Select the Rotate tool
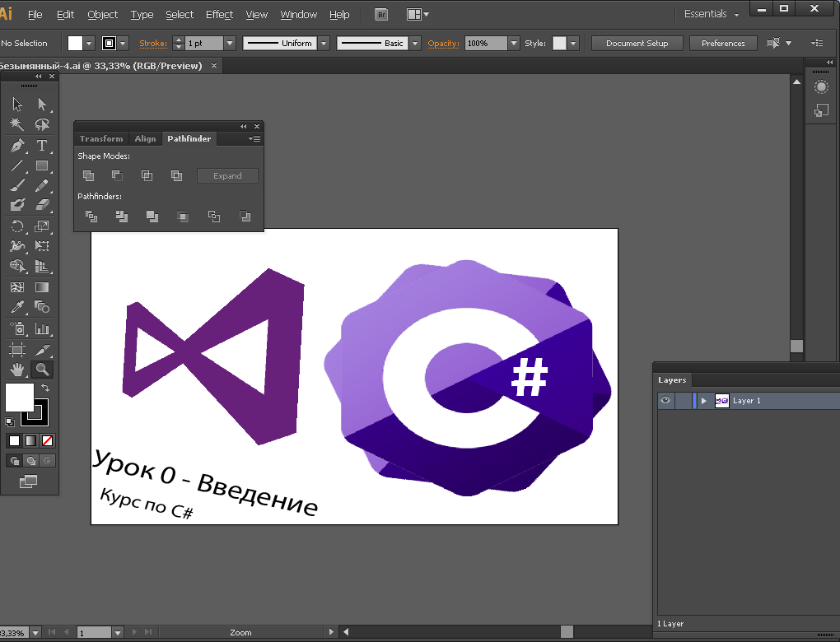Image resolution: width=840 pixels, height=642 pixels. 17,226
